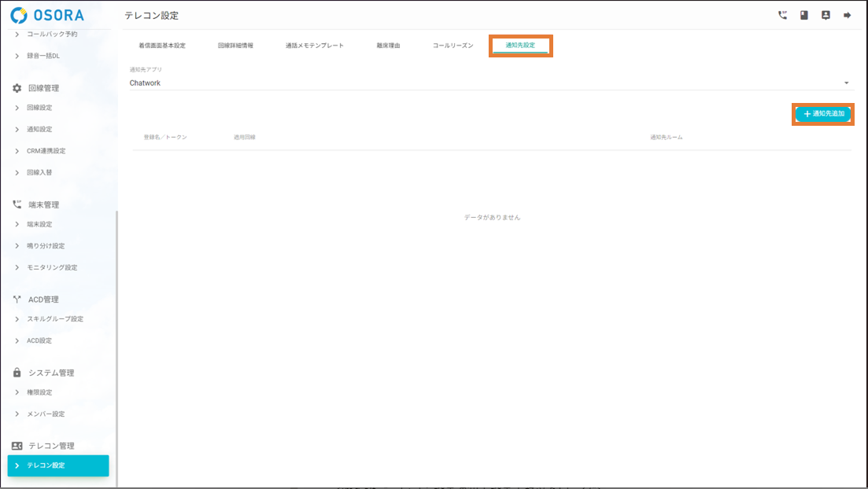
Task: Click the user account icon in header
Action: [826, 15]
